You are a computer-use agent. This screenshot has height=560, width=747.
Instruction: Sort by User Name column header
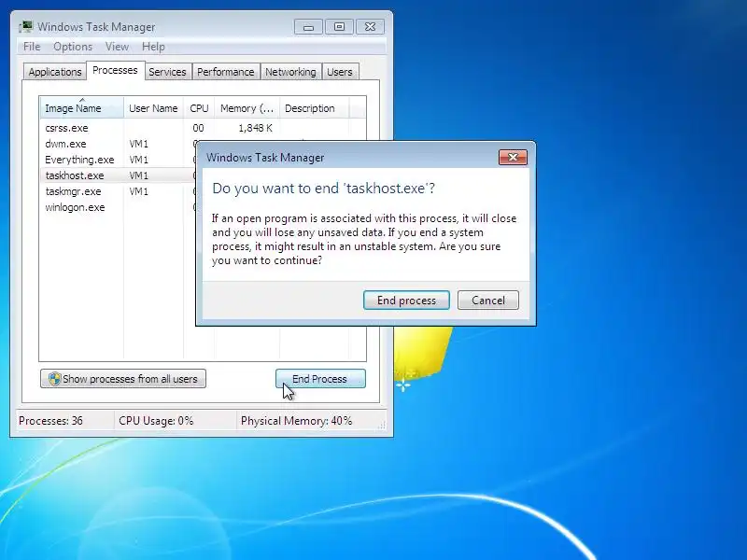153,108
